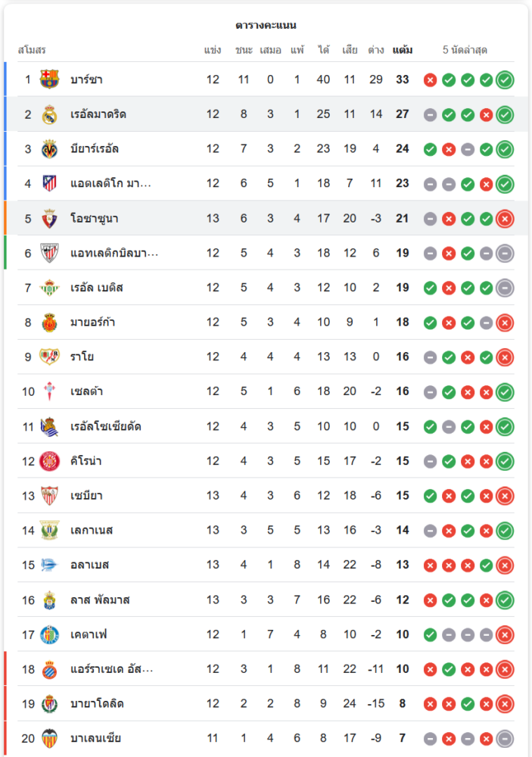532x757 pixels.
Task: Click the แต้ม points column header
Action: click(403, 51)
